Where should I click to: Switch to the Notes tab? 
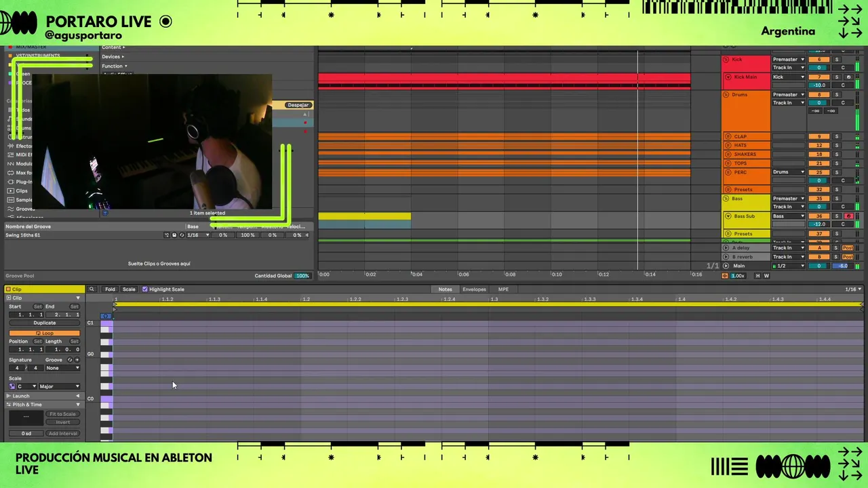(445, 289)
